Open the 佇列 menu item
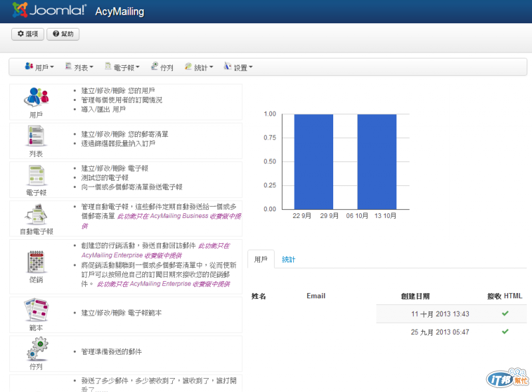This screenshot has width=532, height=392. click(x=162, y=67)
